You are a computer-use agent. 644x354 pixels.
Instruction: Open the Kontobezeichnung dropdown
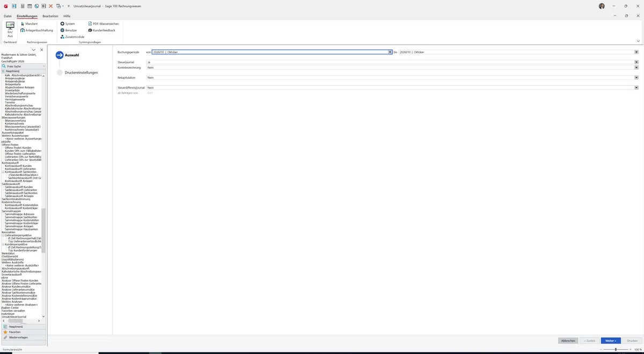coord(636,68)
